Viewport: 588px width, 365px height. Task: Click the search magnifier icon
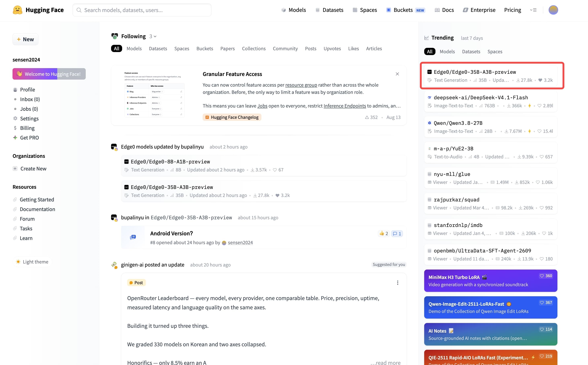(x=79, y=10)
